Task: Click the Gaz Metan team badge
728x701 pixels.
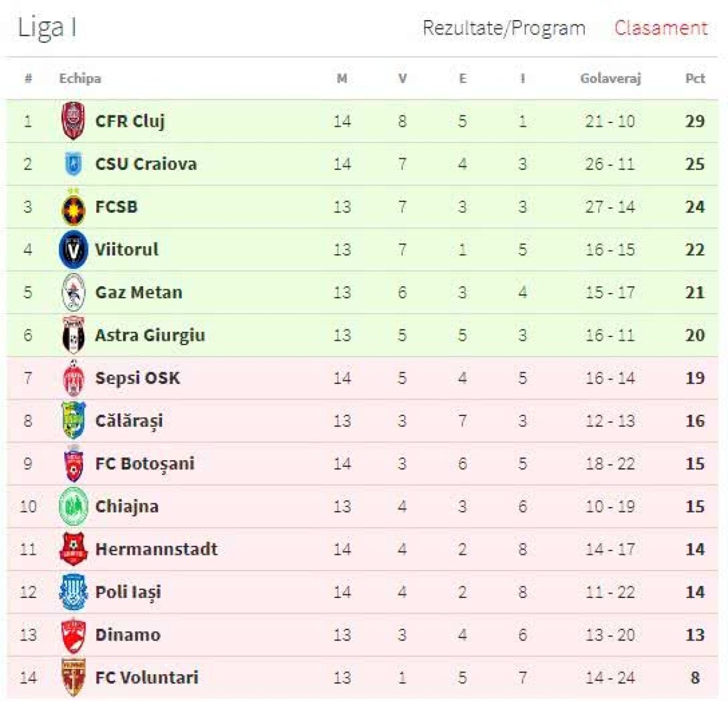Action: (x=74, y=292)
